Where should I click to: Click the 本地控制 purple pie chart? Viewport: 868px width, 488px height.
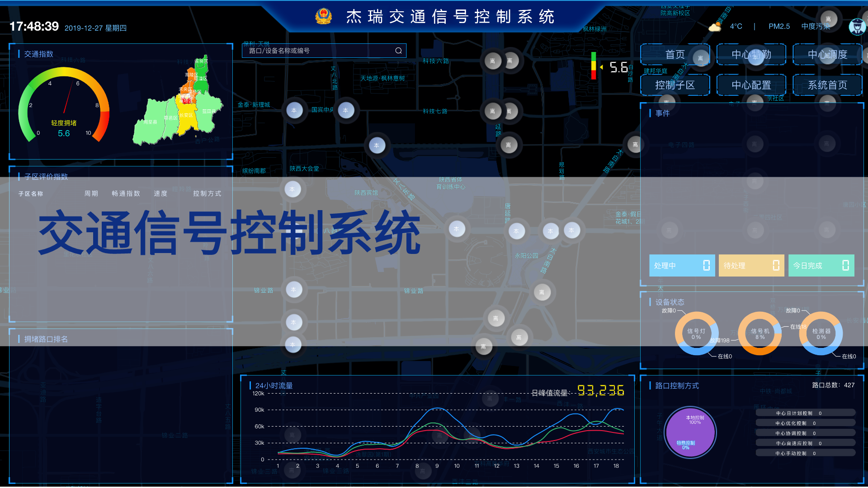[x=690, y=432]
